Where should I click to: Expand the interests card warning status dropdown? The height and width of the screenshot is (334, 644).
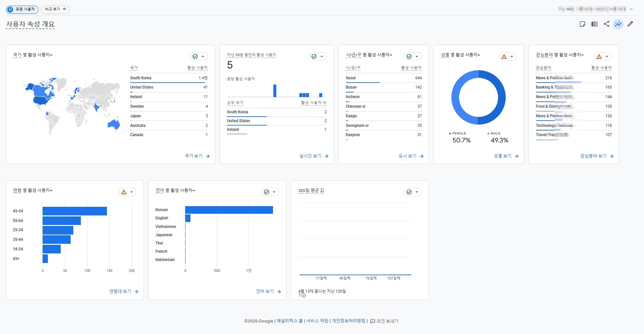point(603,56)
